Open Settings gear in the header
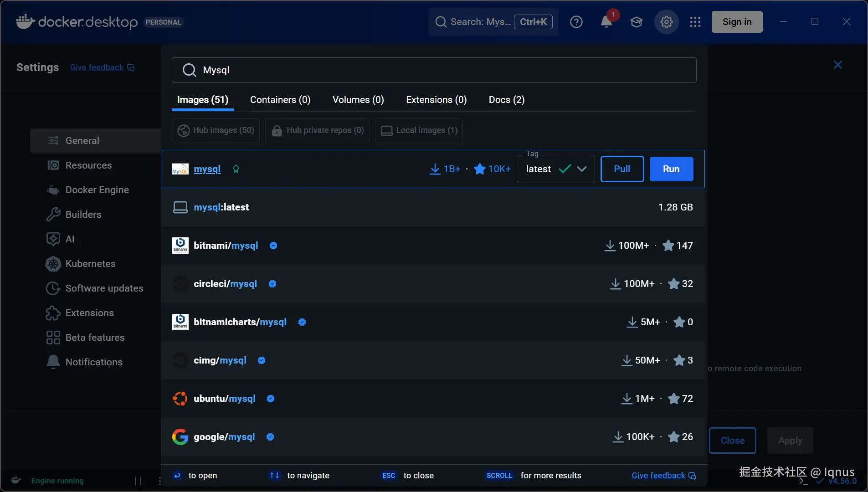The height and width of the screenshot is (492, 868). (667, 22)
